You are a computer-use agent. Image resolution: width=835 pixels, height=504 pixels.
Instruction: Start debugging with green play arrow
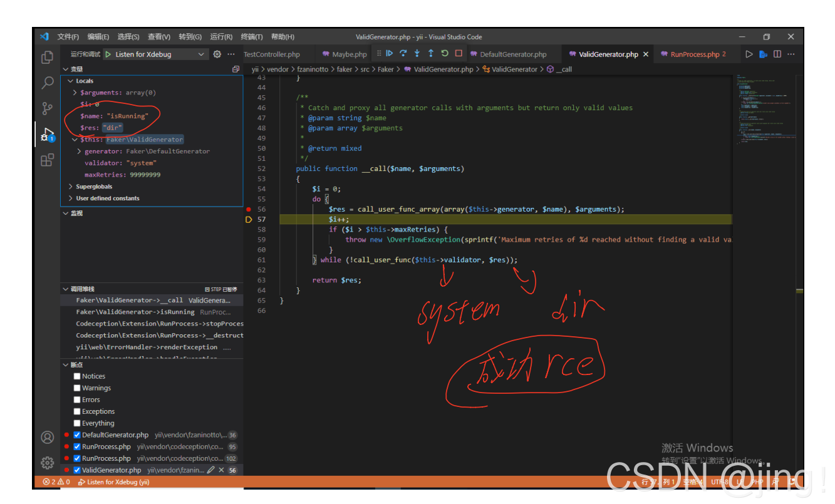coord(108,54)
